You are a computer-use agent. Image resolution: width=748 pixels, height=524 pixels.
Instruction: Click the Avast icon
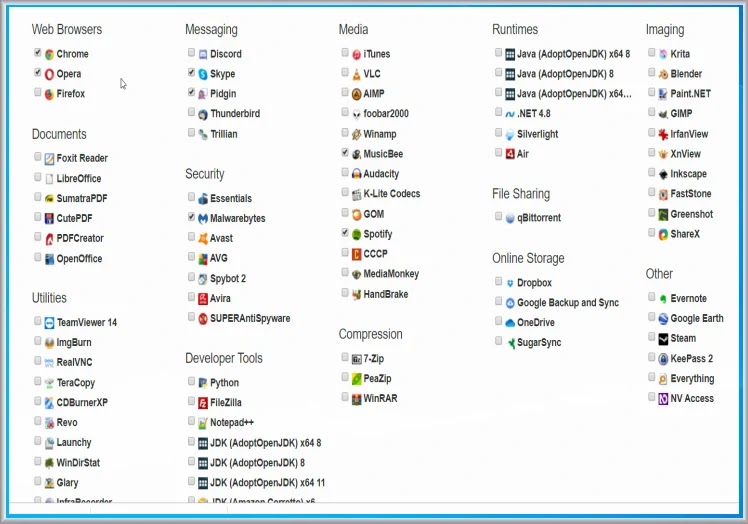point(203,239)
